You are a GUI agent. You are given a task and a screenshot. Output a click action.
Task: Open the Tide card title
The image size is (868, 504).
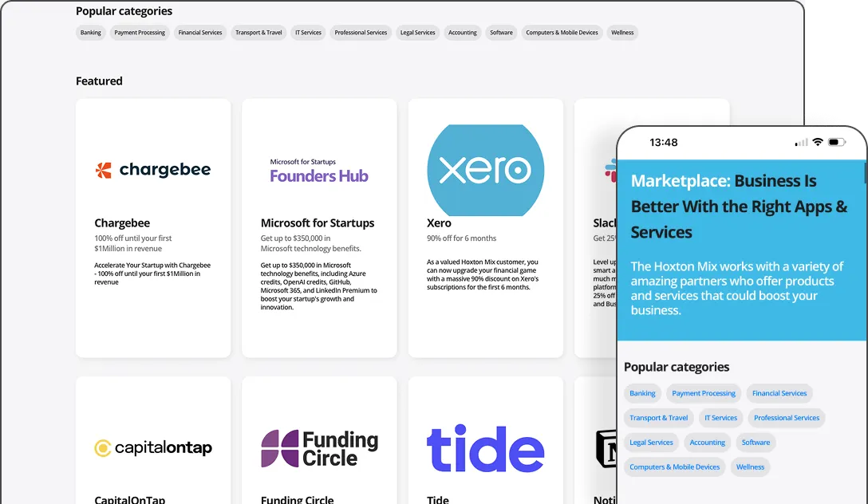click(x=438, y=499)
